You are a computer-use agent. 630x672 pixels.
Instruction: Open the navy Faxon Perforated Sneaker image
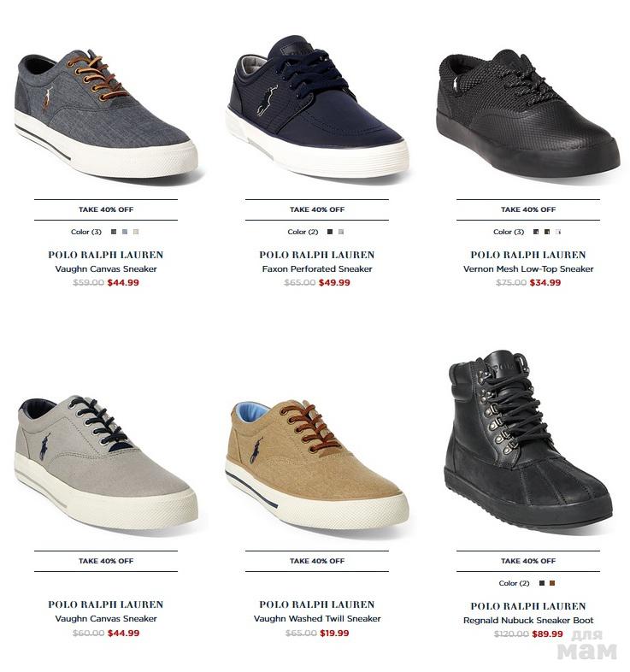pyautogui.click(x=317, y=106)
